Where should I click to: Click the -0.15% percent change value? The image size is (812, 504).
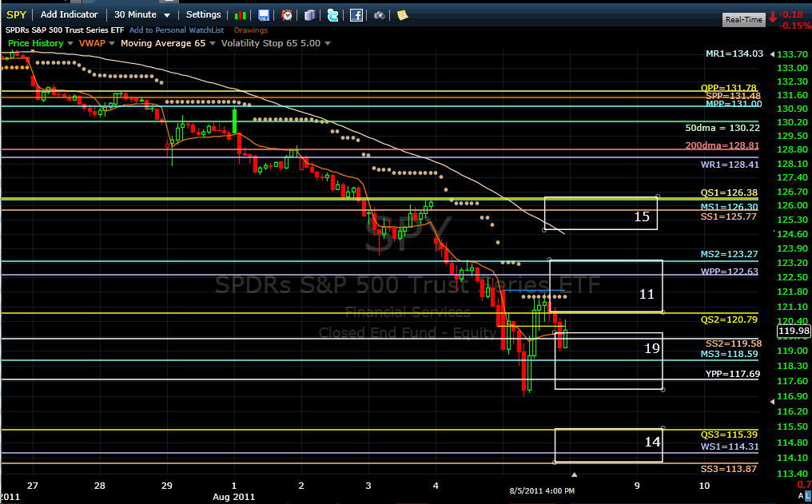[796, 26]
